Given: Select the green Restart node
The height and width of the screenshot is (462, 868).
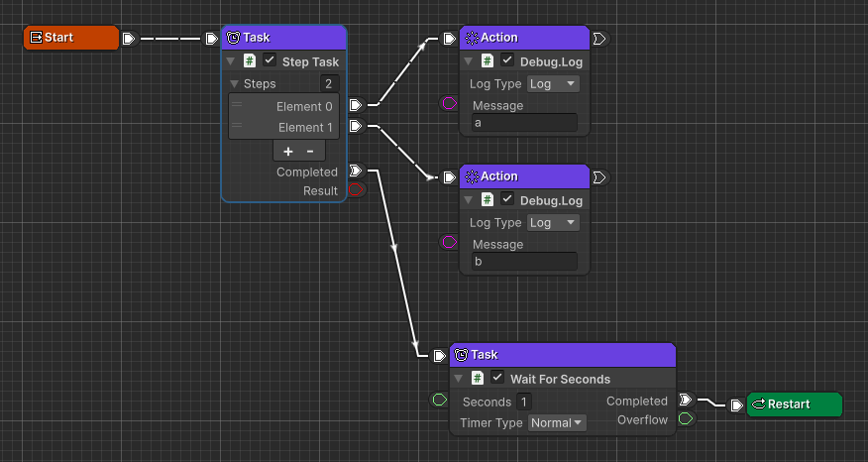Looking at the screenshot, I should click(794, 404).
